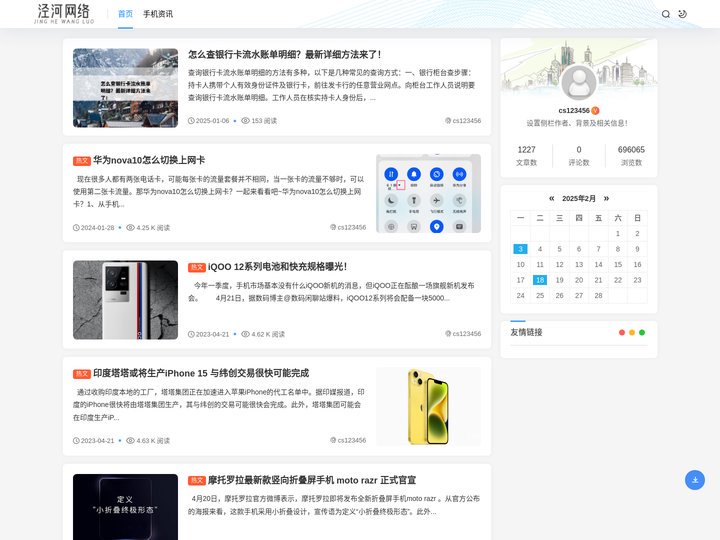Click 设置侧栏作者、背景及相关信息 description
The width and height of the screenshot is (720, 540).
577,123
